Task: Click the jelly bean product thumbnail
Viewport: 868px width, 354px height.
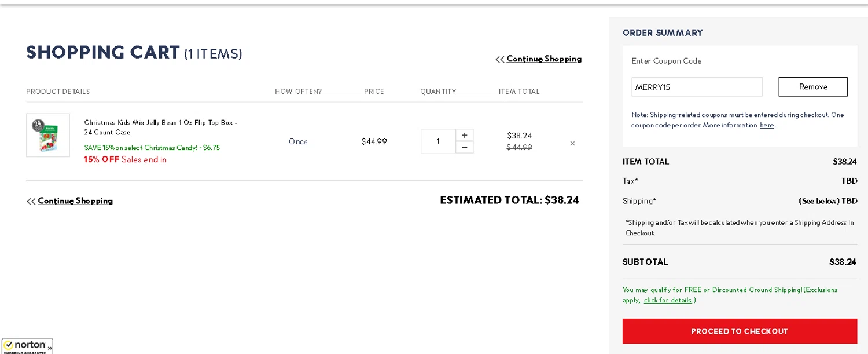Action: [x=48, y=135]
